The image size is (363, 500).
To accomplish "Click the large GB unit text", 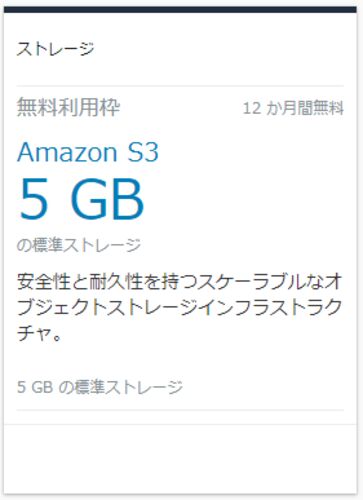I will [107, 199].
